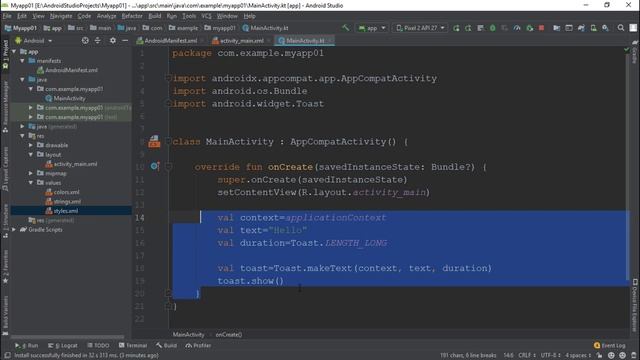640x360 pixels.
Task: Open the Gradle side tab at right edge
Action: 635,52
